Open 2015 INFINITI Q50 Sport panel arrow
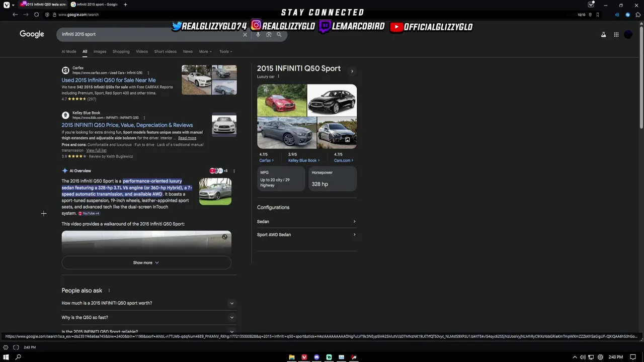 [352, 71]
